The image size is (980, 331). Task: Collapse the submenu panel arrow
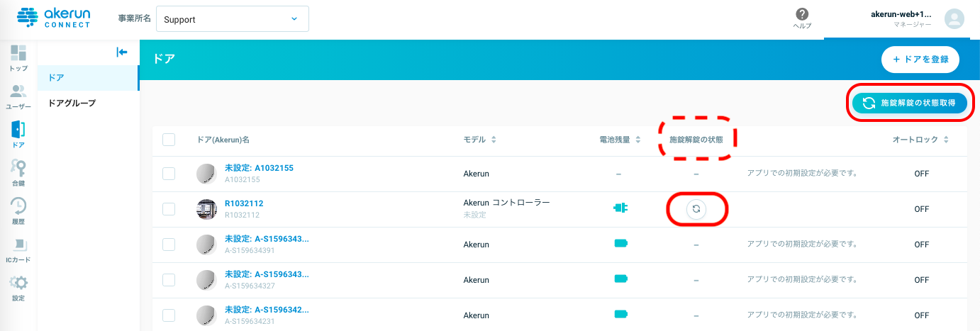(x=122, y=52)
